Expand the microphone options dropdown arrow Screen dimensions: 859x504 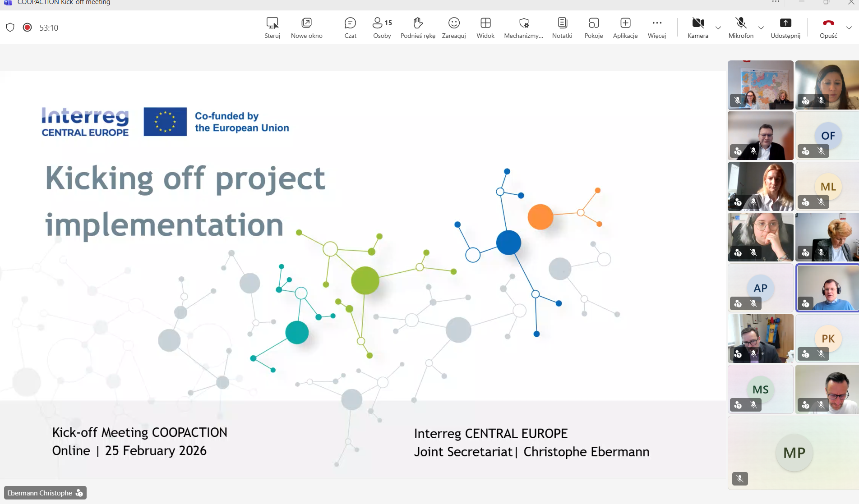(761, 28)
